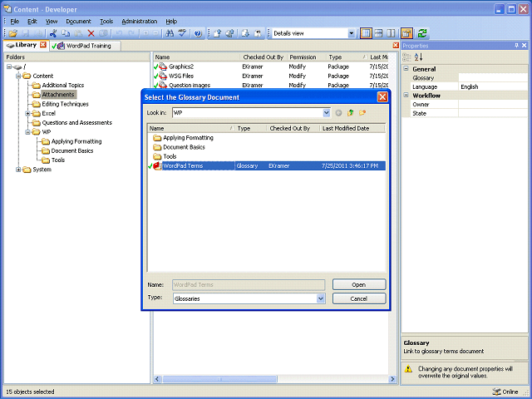Click the Graphics2 package icon
The height and width of the screenshot is (399, 532).
click(163, 66)
